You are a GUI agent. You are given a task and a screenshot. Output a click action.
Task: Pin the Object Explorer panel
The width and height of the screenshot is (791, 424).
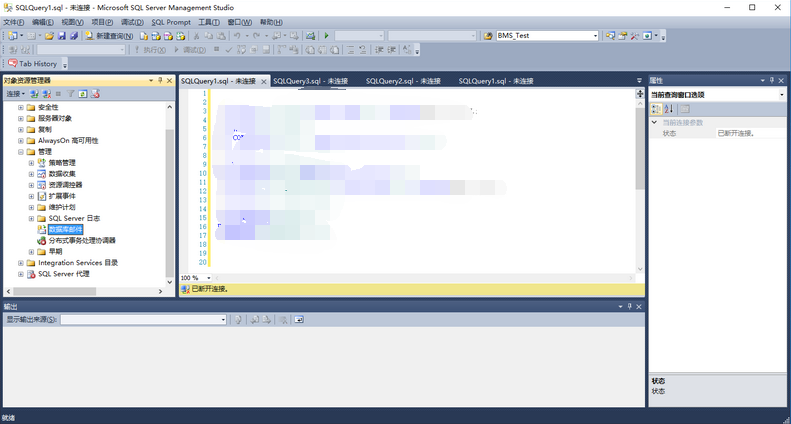click(160, 81)
